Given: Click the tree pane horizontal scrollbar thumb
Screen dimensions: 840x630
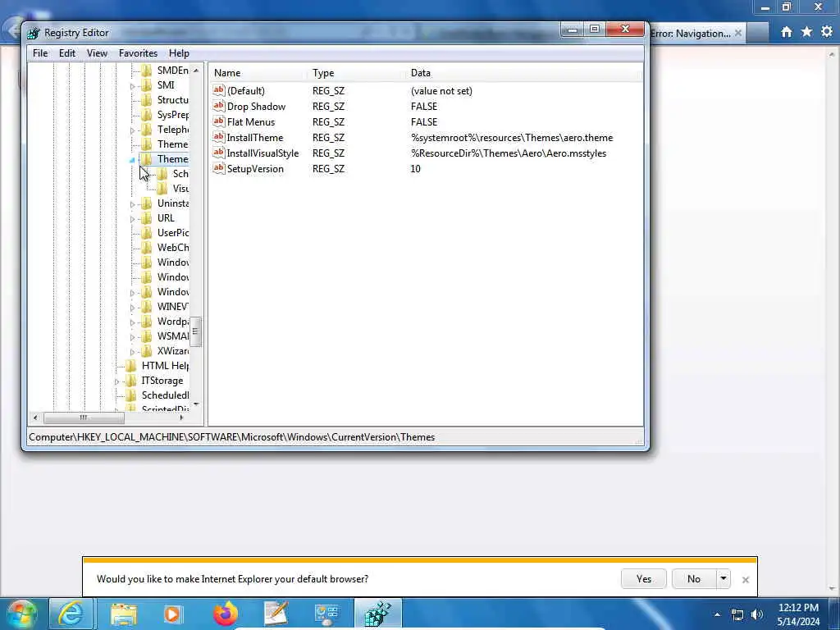Looking at the screenshot, I should click(84, 418).
